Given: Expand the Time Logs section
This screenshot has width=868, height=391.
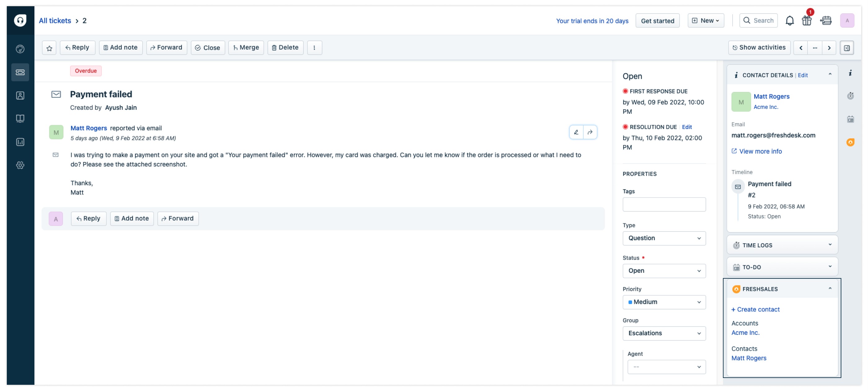Looking at the screenshot, I should 830,245.
